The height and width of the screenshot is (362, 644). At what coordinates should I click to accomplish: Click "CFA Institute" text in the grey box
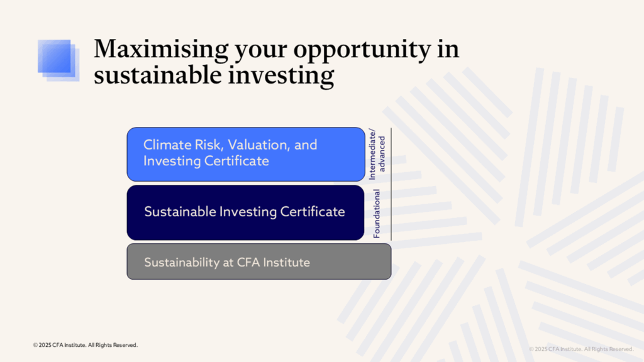pos(273,262)
